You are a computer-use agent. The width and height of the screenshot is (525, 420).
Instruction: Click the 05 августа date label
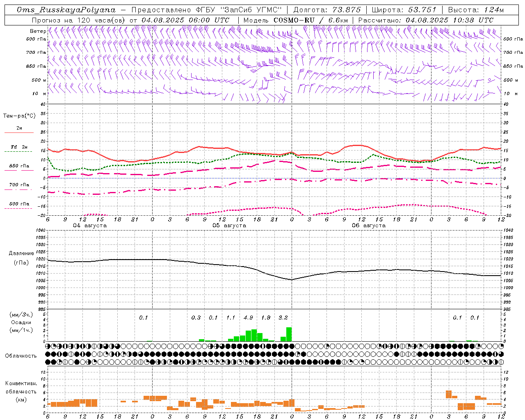click(x=229, y=226)
